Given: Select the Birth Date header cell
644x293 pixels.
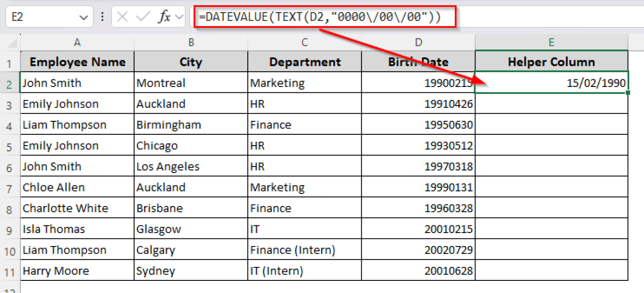Looking at the screenshot, I should (418, 61).
